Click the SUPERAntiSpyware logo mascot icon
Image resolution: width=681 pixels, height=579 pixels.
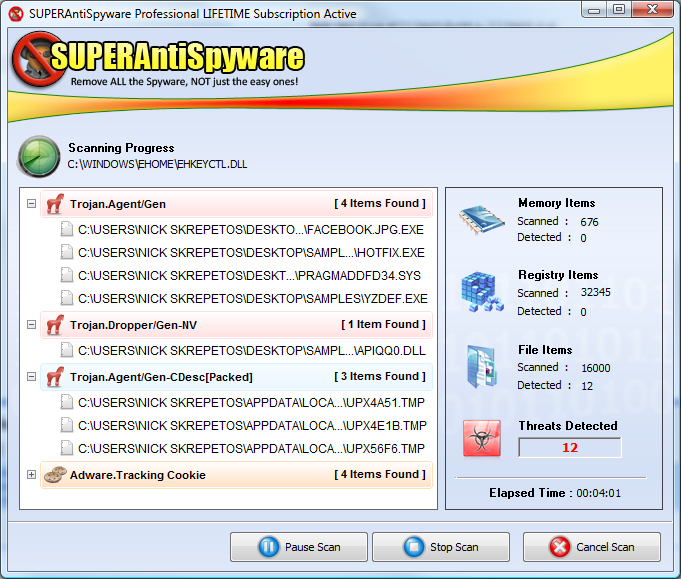(x=38, y=58)
